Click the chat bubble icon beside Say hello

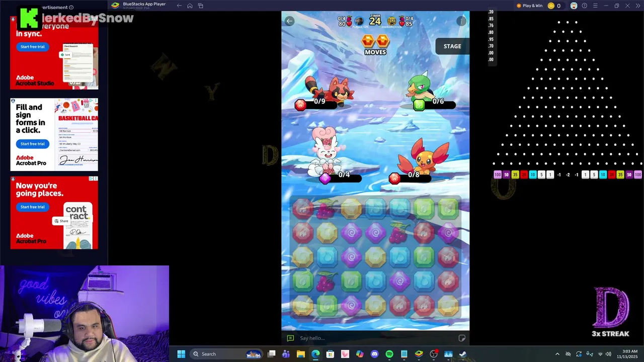(290, 338)
